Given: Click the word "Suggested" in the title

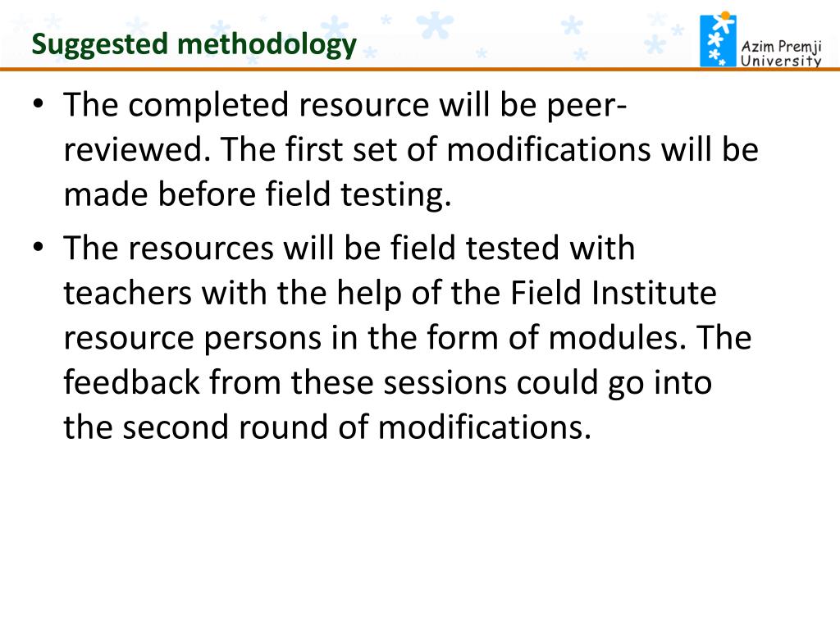Looking at the screenshot, I should pyautogui.click(x=100, y=45).
